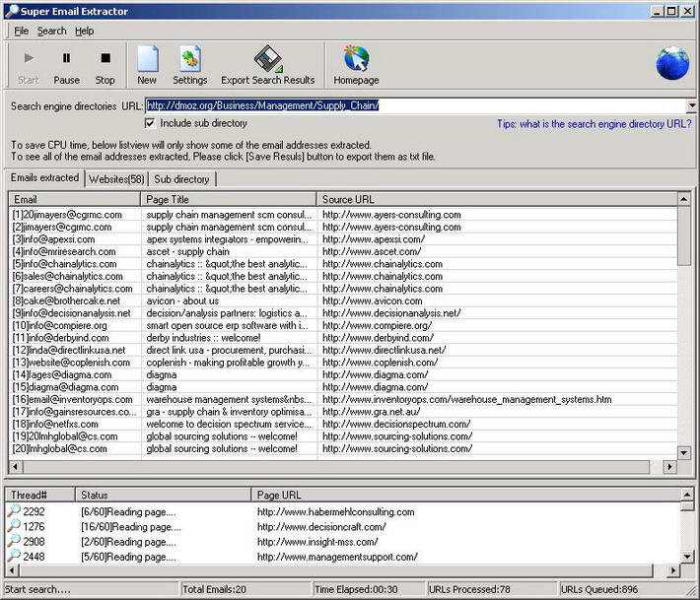Screen dimensions: 700x600
Task: Create a New search project
Action: click(147, 65)
